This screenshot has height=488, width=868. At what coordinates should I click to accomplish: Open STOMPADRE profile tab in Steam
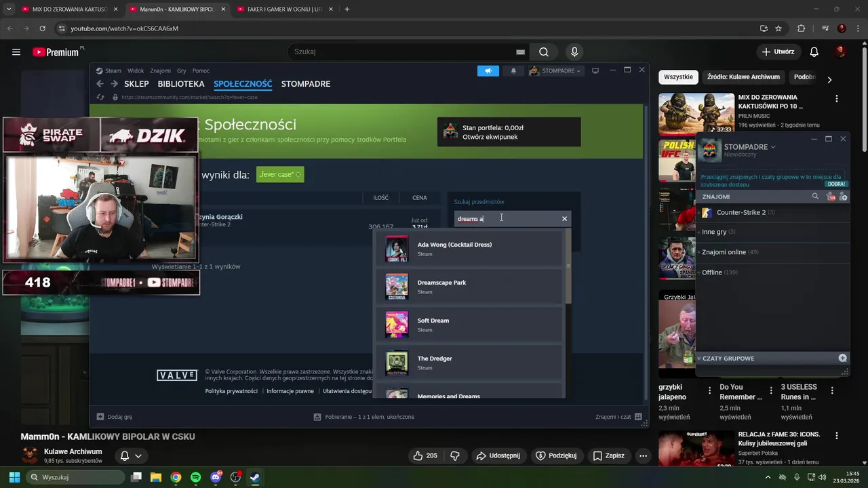pos(306,84)
